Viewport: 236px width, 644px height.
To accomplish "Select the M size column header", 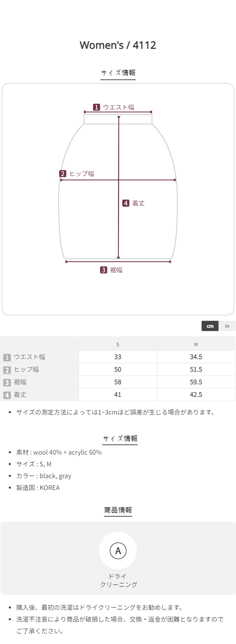I will click(196, 344).
